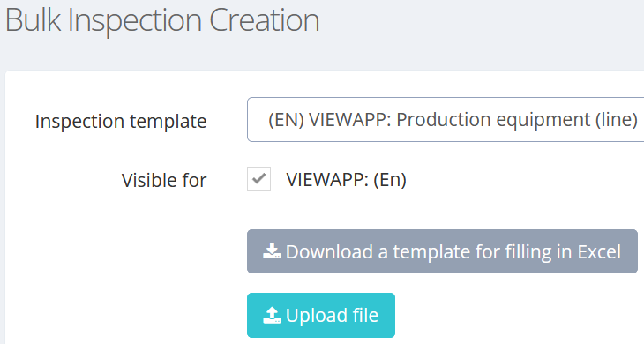Click the (EN) prefix inside the Inspection template box
The height and width of the screenshot is (344, 644).
[286, 120]
